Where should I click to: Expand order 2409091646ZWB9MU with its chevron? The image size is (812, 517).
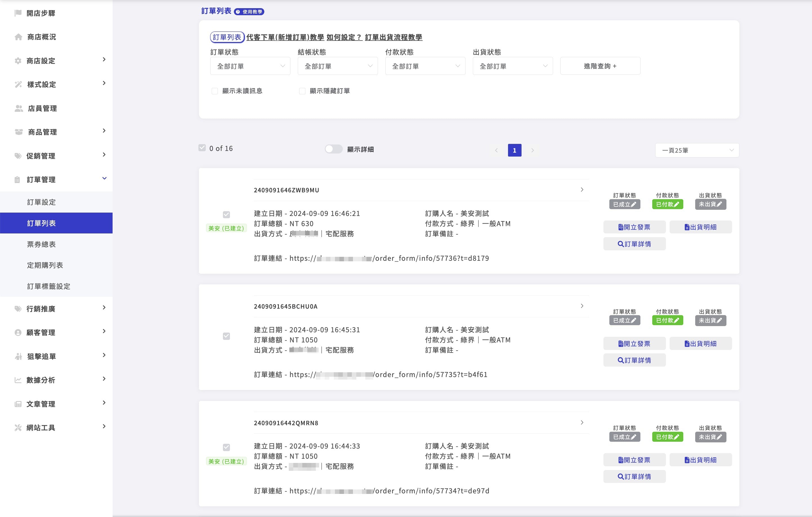click(582, 190)
